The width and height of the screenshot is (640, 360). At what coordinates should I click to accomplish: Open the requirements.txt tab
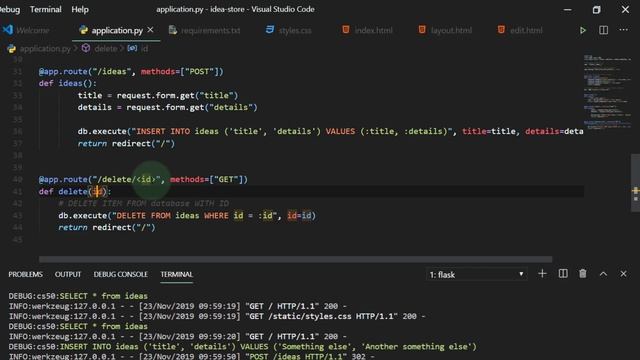point(204,30)
